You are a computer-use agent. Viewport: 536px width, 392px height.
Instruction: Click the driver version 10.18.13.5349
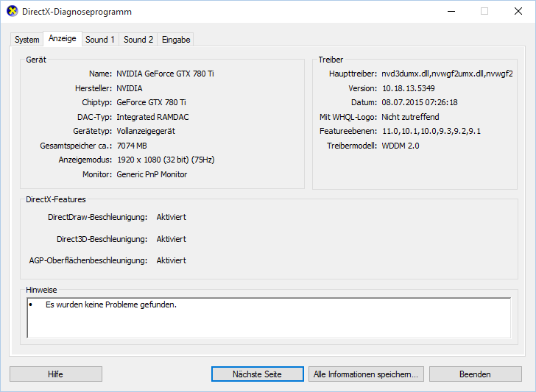(x=408, y=88)
